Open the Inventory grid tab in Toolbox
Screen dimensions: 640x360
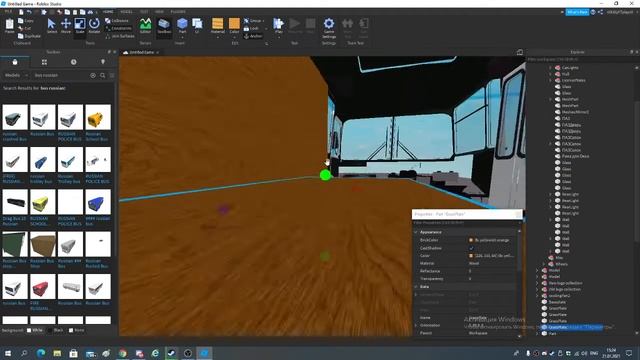[44, 62]
